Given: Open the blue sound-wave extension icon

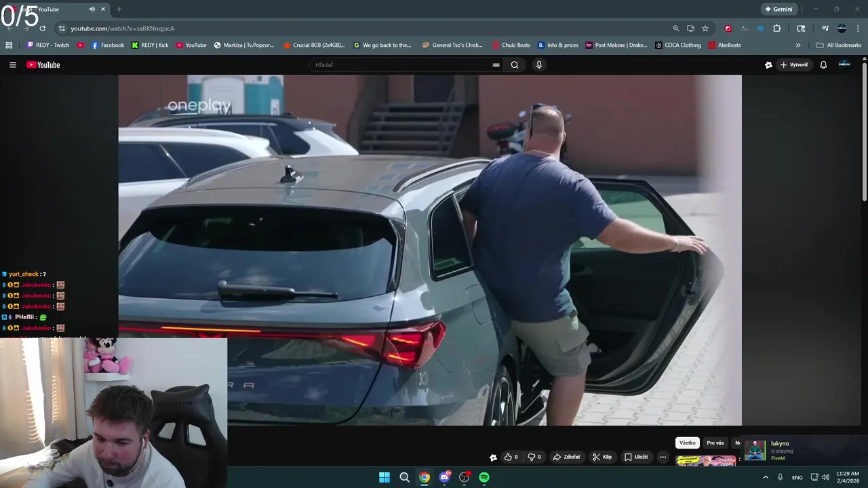Looking at the screenshot, I should (x=760, y=28).
